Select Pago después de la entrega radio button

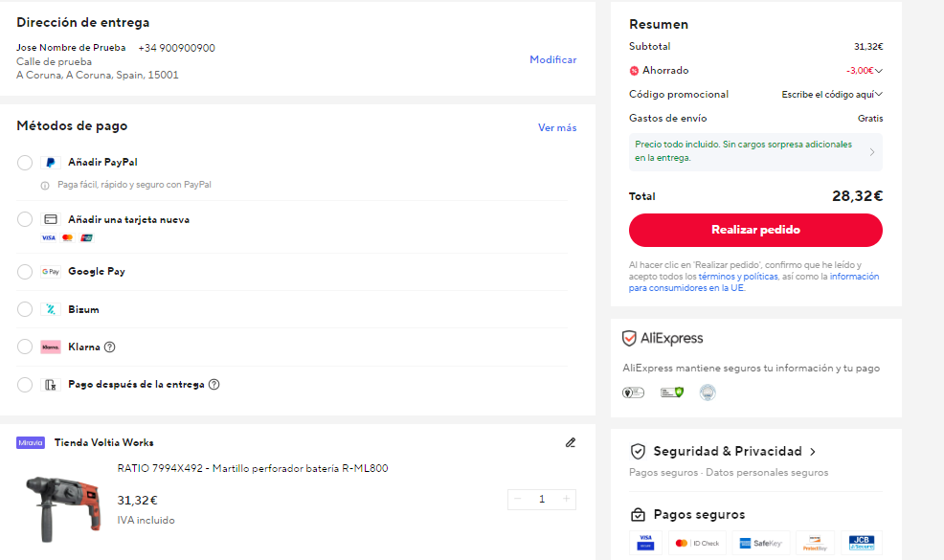25,385
